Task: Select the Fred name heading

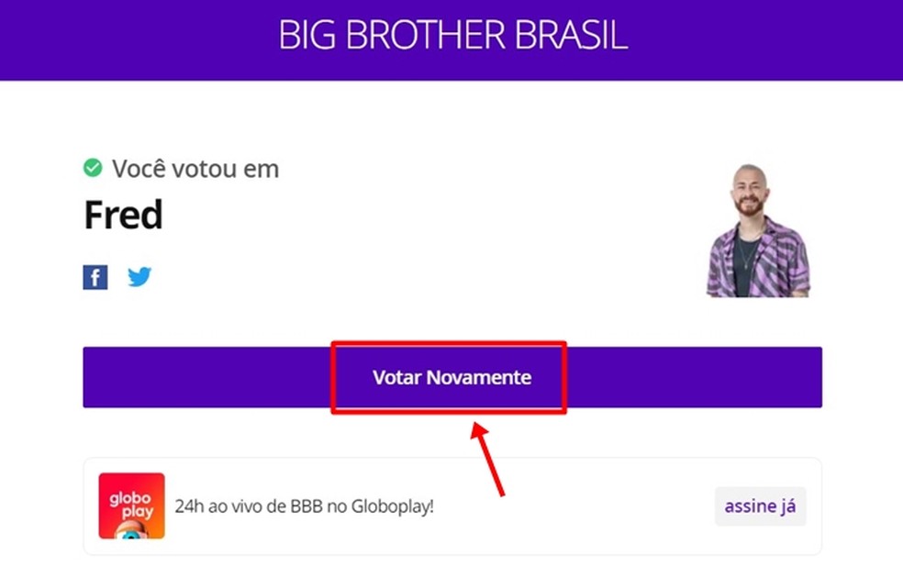Action: [123, 214]
